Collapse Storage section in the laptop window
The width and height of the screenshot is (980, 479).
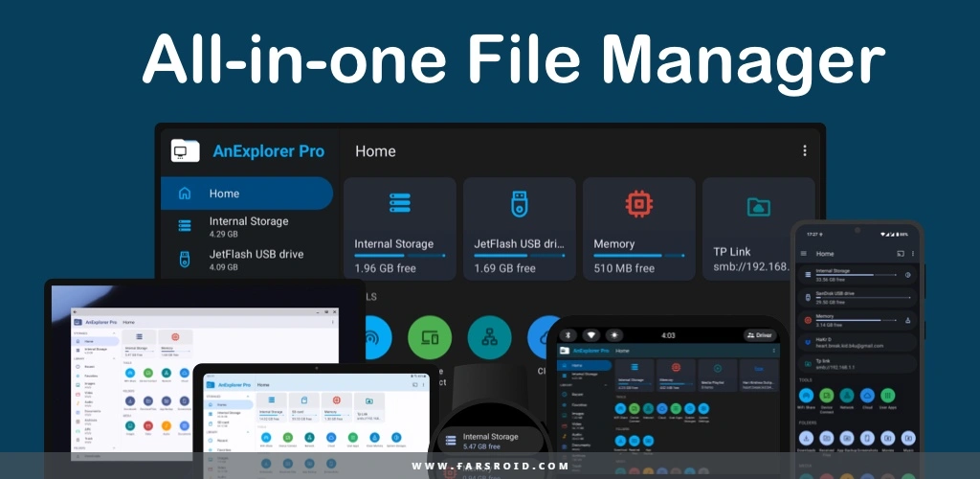pos(114,333)
